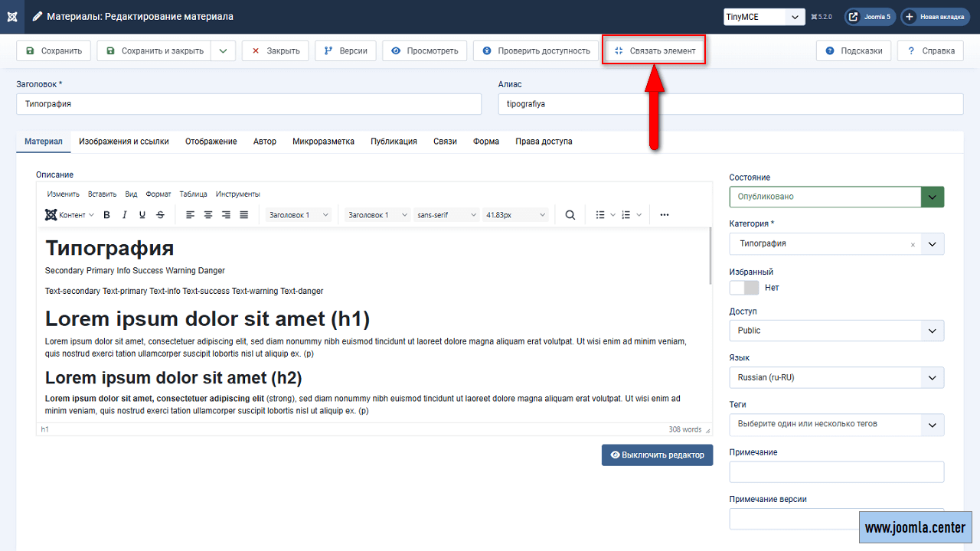
Task: Switch to the Публикация tab
Action: (x=394, y=142)
